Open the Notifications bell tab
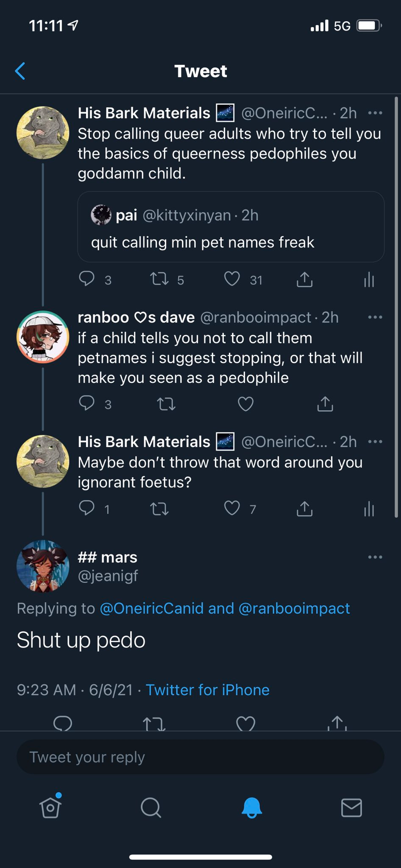 click(x=252, y=807)
